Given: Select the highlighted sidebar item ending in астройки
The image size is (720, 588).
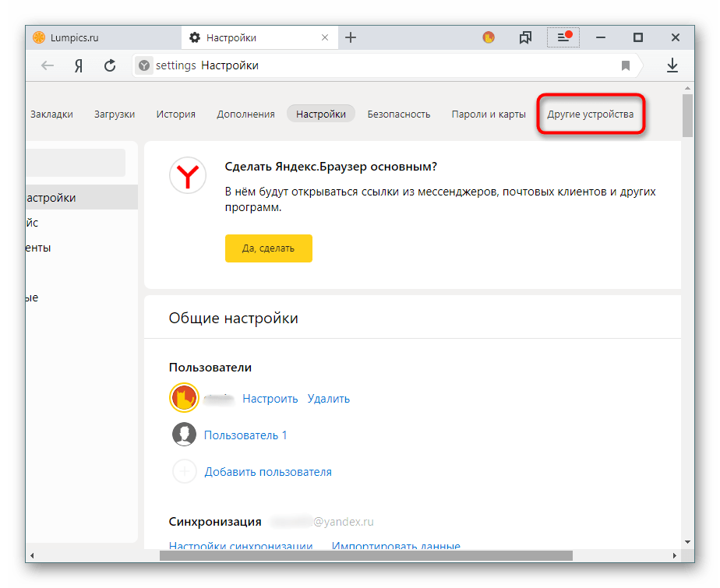Looking at the screenshot, I should 82,197.
